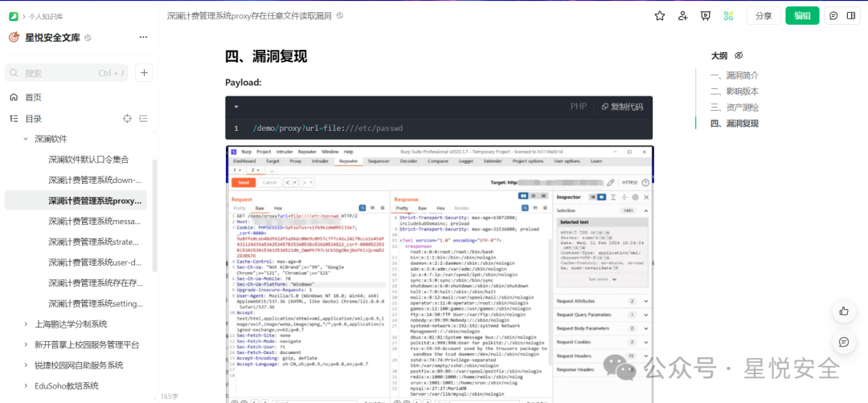
Task: Click the green 编辑 button
Action: pos(802,16)
